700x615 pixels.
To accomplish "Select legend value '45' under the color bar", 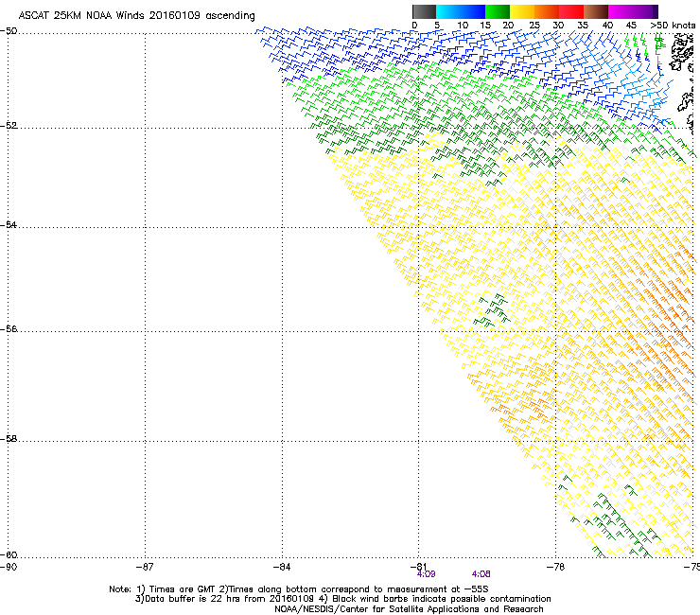I will [x=631, y=26].
